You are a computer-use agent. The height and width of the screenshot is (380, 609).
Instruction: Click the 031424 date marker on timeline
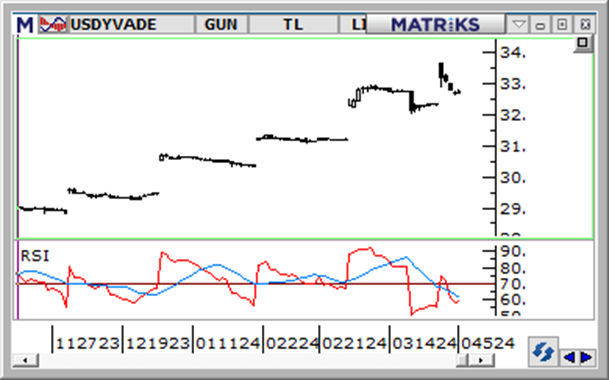[x=424, y=343]
